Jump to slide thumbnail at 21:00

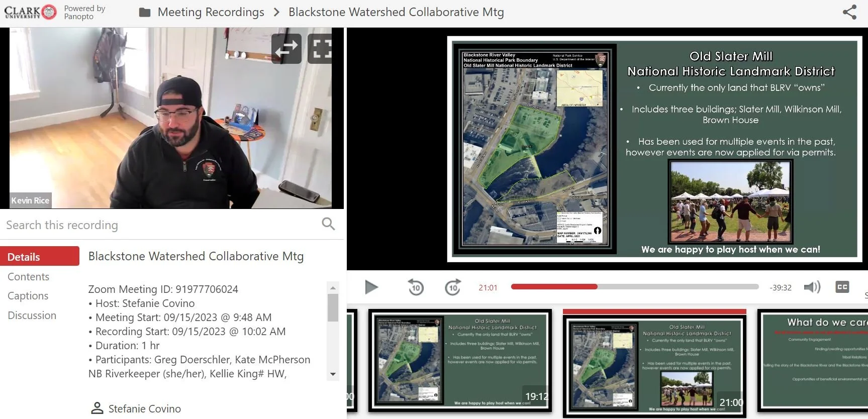click(654, 366)
